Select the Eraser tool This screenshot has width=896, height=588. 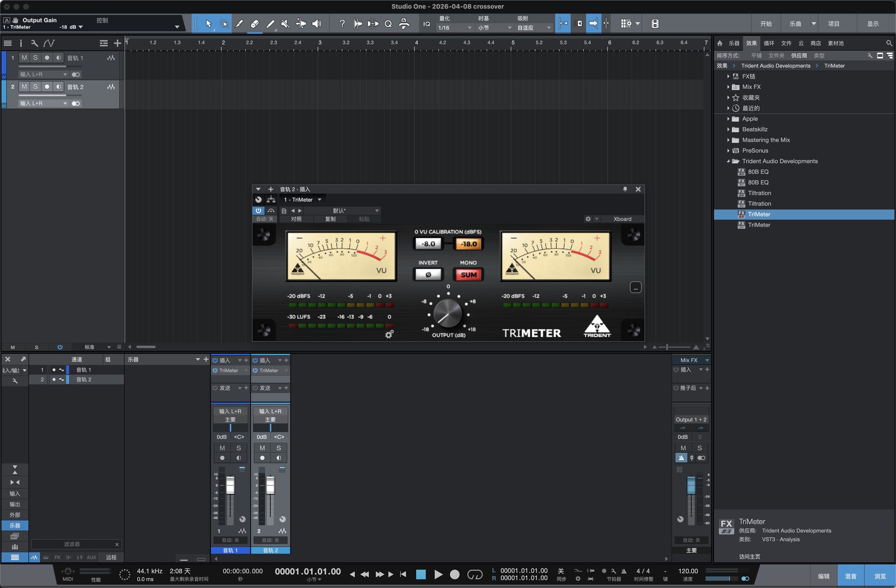(x=255, y=23)
